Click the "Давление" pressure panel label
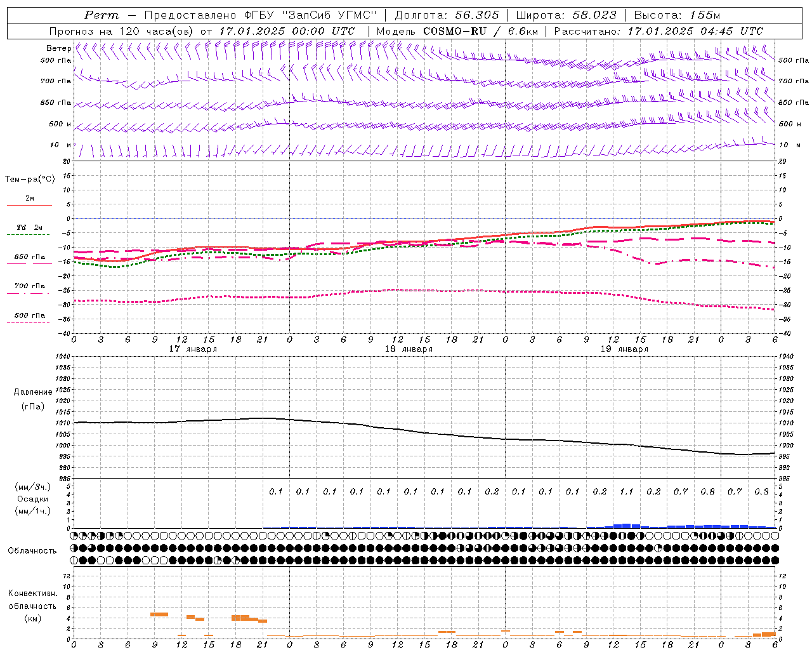 [x=32, y=392]
